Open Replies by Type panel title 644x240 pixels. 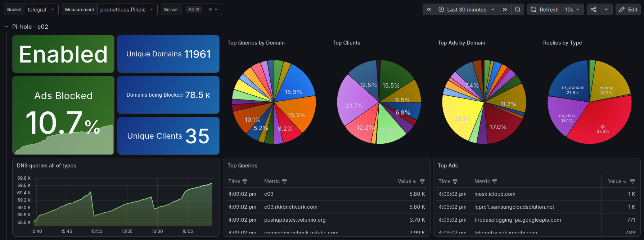click(562, 43)
